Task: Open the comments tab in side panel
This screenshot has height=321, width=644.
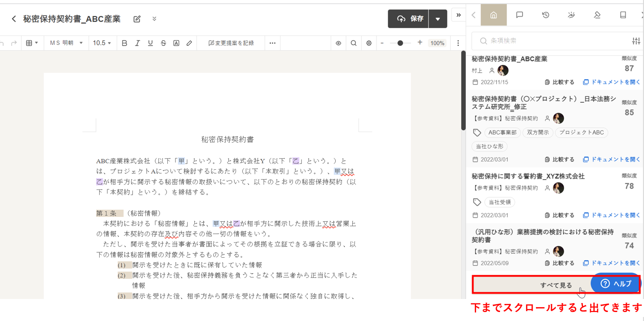Action: (x=519, y=15)
